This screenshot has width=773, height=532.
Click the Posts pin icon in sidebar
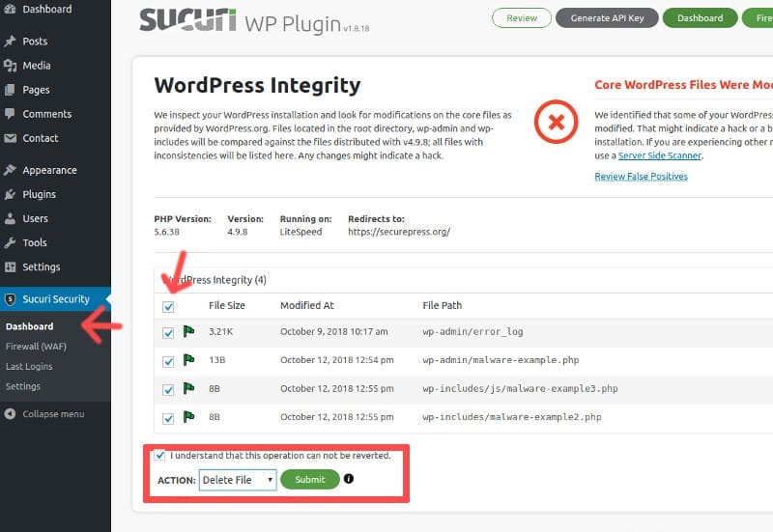[x=10, y=42]
